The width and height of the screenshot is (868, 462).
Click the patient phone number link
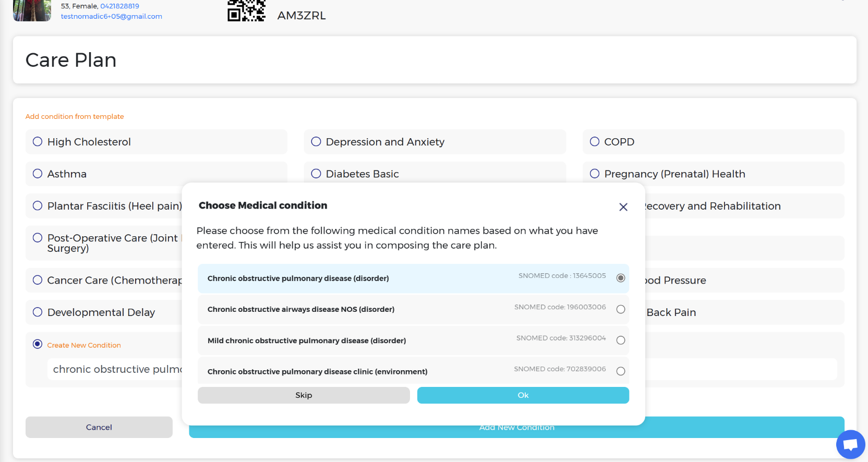click(119, 6)
